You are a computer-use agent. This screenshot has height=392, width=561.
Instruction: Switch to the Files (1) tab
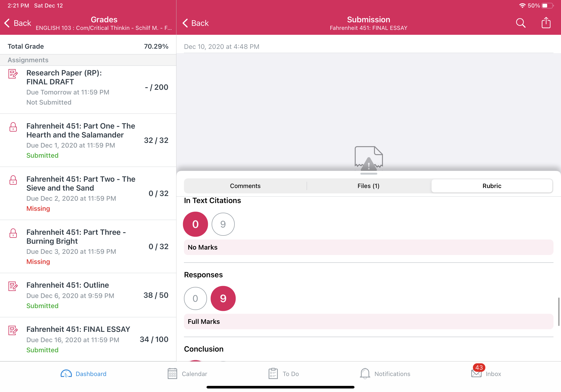click(x=368, y=186)
